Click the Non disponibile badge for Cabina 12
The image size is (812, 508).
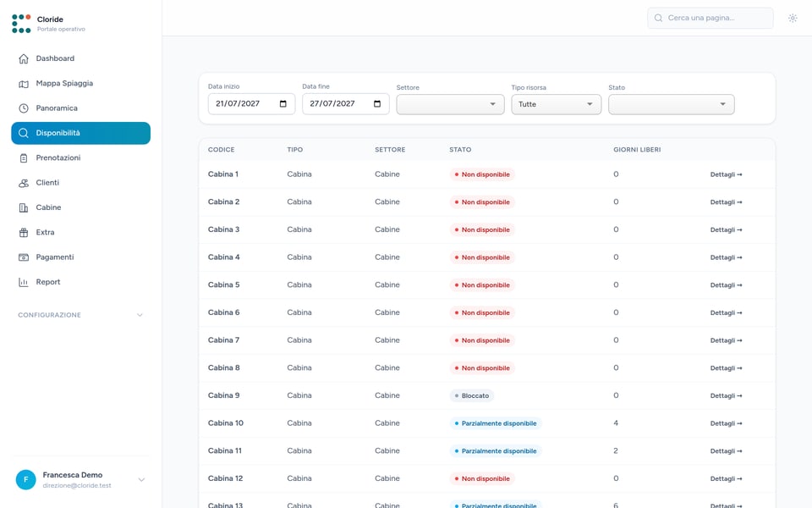point(482,479)
